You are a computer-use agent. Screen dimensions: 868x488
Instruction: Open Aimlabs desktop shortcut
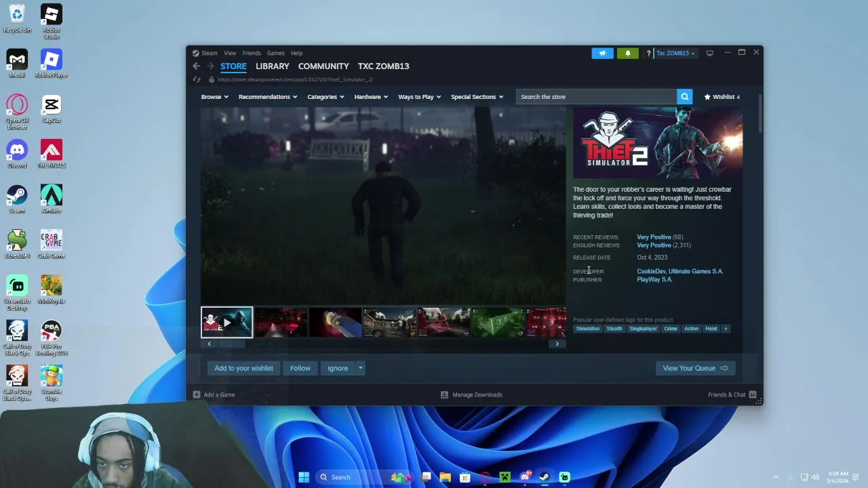pyautogui.click(x=52, y=199)
